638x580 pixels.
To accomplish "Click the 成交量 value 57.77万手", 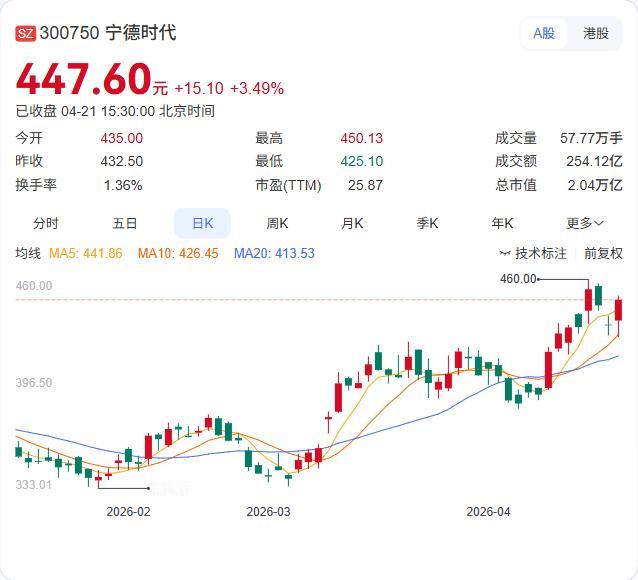I will (x=591, y=138).
